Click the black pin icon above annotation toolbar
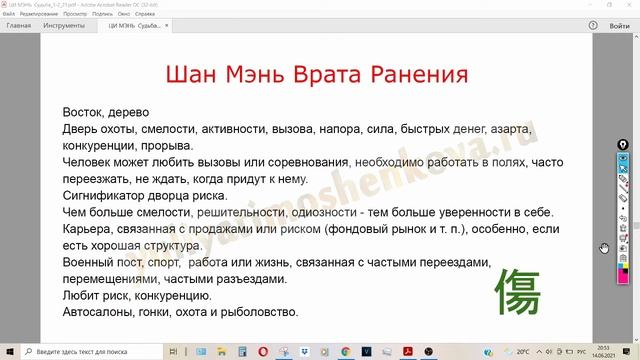The image size is (640, 360). click(622, 144)
